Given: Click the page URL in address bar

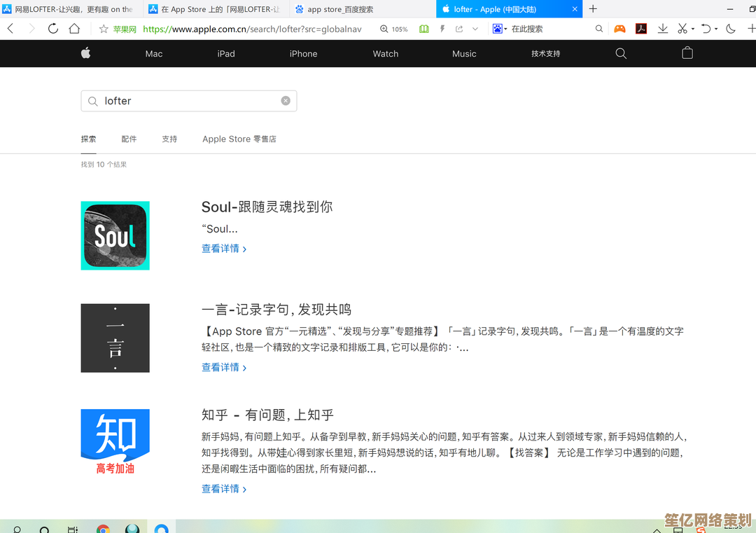Looking at the screenshot, I should (252, 29).
